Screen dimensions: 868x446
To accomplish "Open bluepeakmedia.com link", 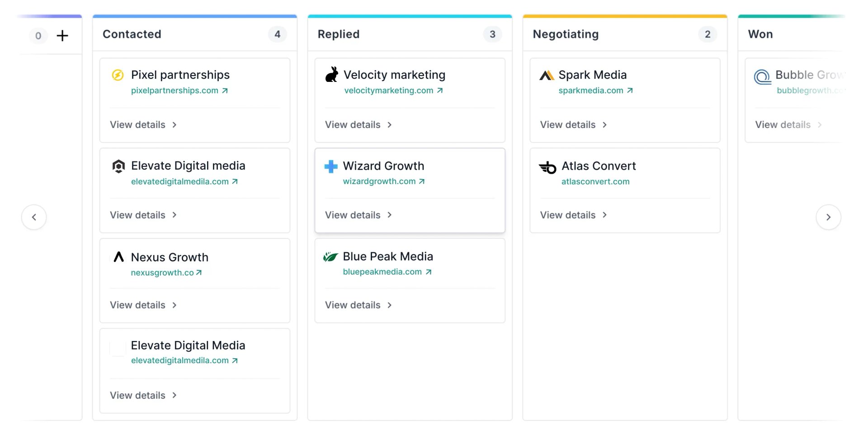I will (x=382, y=272).
